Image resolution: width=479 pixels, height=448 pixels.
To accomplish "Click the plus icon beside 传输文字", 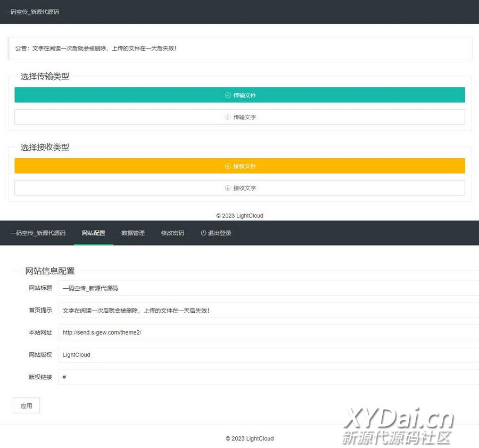I will pos(228,117).
